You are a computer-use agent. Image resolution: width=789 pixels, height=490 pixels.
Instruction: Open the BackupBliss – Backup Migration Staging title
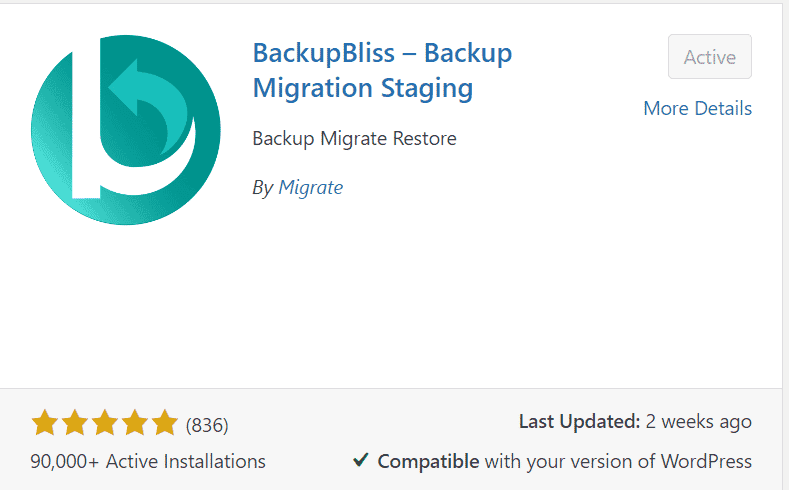(382, 70)
